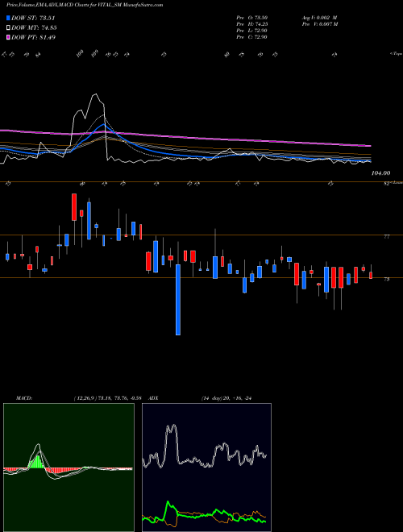Click the 'Pre L: 72.90' value
403x532 pixels.
(252, 31)
